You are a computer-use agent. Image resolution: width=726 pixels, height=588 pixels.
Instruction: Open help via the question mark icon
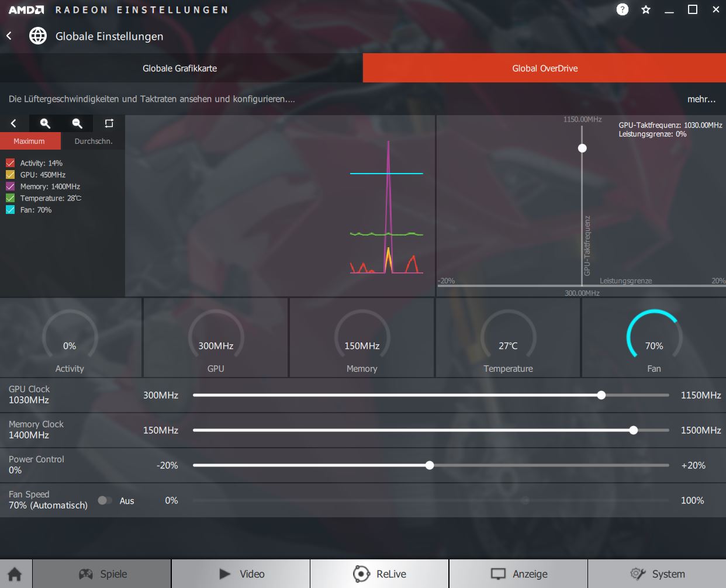coord(623,9)
